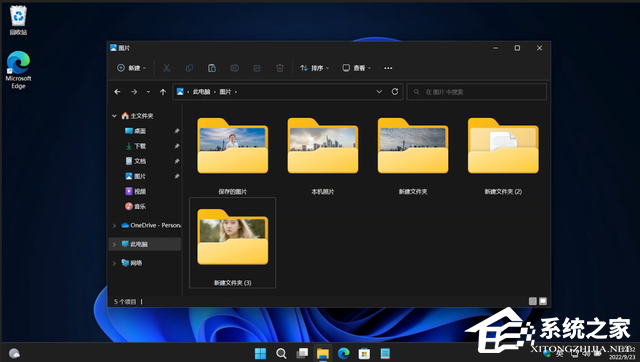Click the Paste clipboard icon
Screen dimensions: 640x362
click(212, 68)
